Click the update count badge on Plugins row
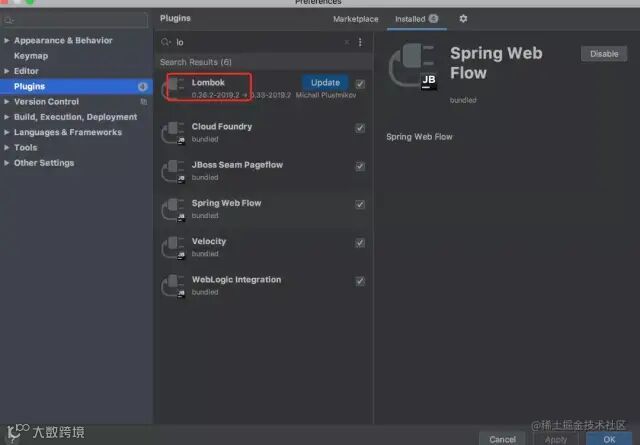This screenshot has height=445, width=640. point(142,87)
